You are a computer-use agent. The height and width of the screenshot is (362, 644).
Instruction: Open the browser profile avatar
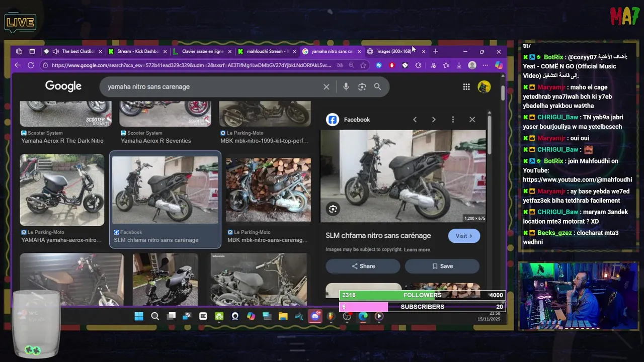(x=472, y=65)
